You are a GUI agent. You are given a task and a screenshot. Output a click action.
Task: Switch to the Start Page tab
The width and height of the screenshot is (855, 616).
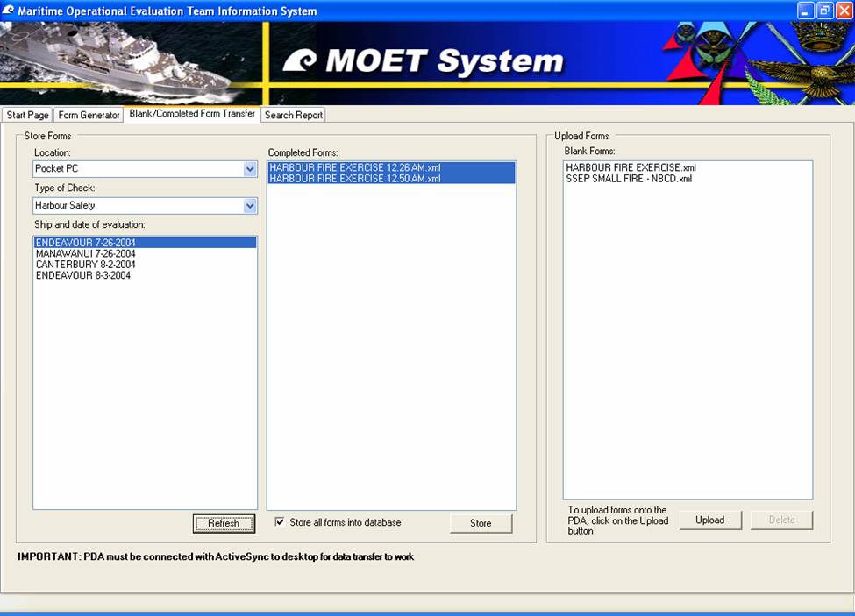(27, 115)
